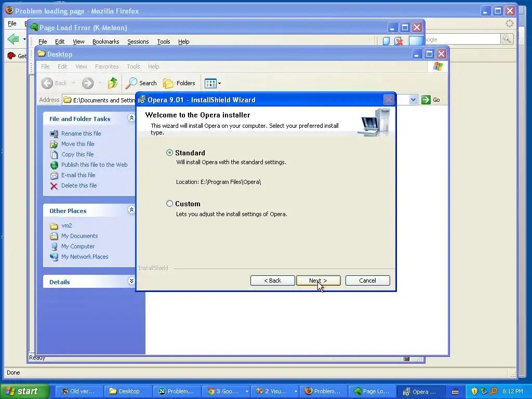
Task: Click Next in the Opera installer
Action: tap(318, 281)
